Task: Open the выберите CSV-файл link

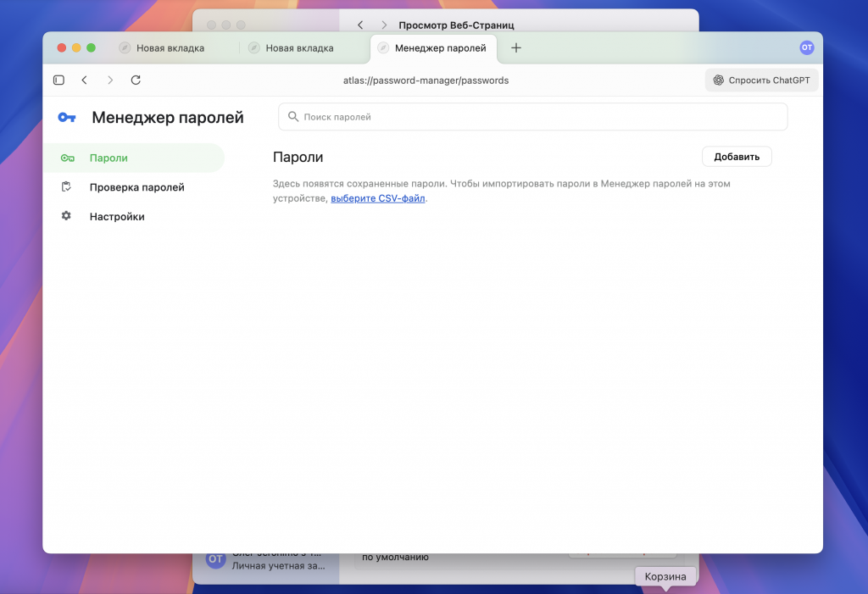Action: (378, 197)
